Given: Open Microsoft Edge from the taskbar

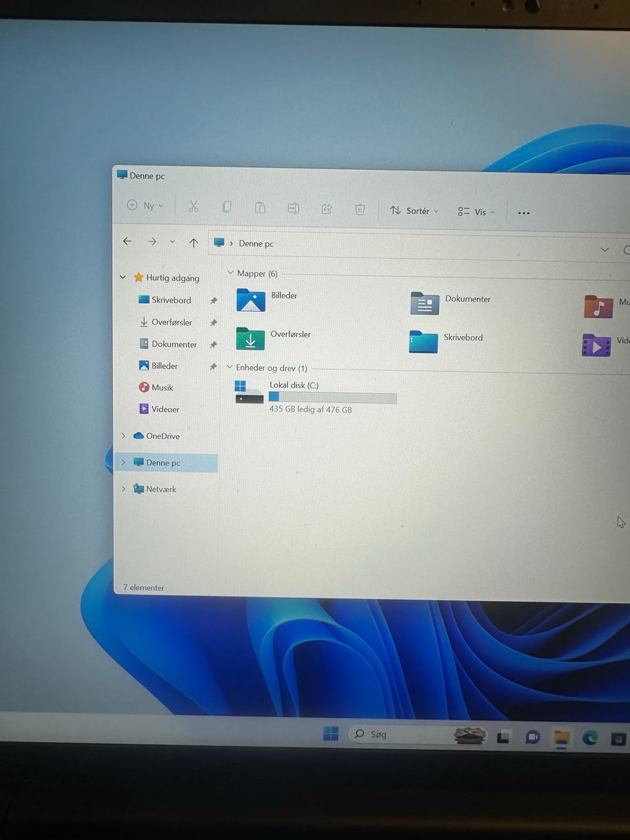Looking at the screenshot, I should [590, 738].
